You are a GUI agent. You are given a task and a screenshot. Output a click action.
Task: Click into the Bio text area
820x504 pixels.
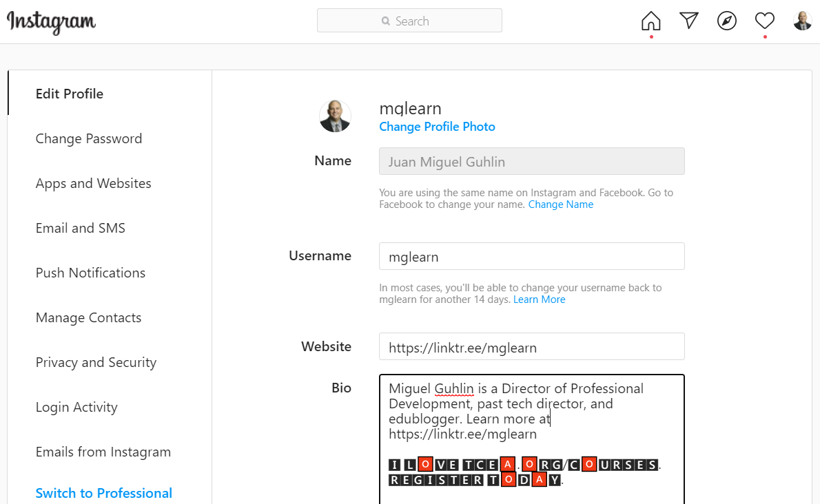click(532, 439)
